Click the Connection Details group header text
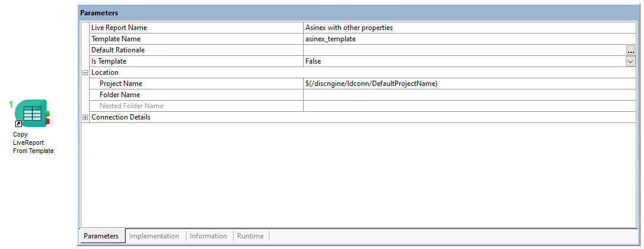 (x=121, y=117)
